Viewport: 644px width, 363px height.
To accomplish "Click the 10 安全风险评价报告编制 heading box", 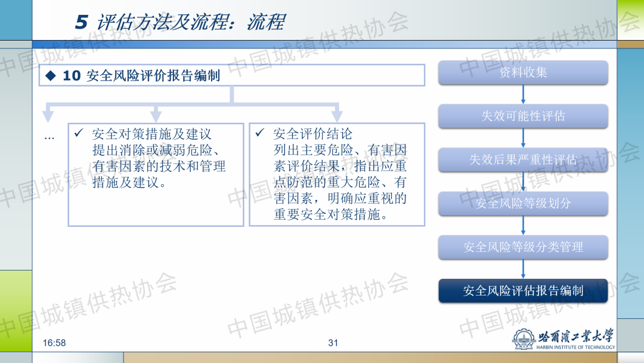I will click(x=231, y=75).
